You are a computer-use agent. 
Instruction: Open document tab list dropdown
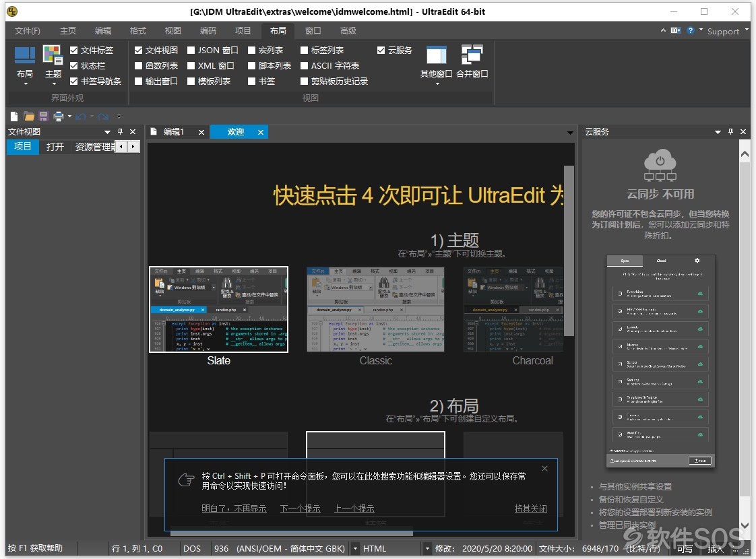pyautogui.click(x=571, y=133)
